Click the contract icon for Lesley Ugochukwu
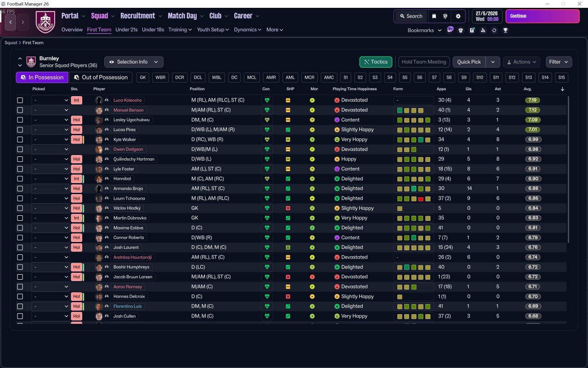 [266, 120]
